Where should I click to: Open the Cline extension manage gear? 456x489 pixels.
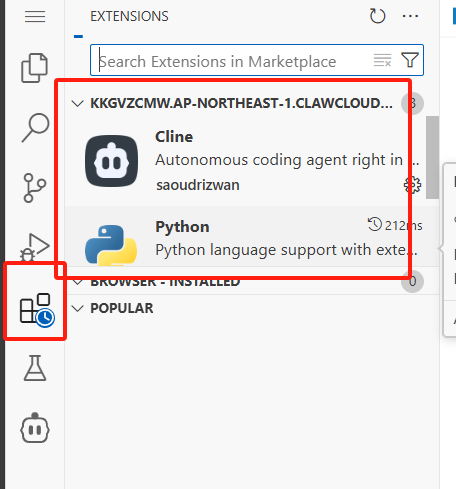coord(412,185)
